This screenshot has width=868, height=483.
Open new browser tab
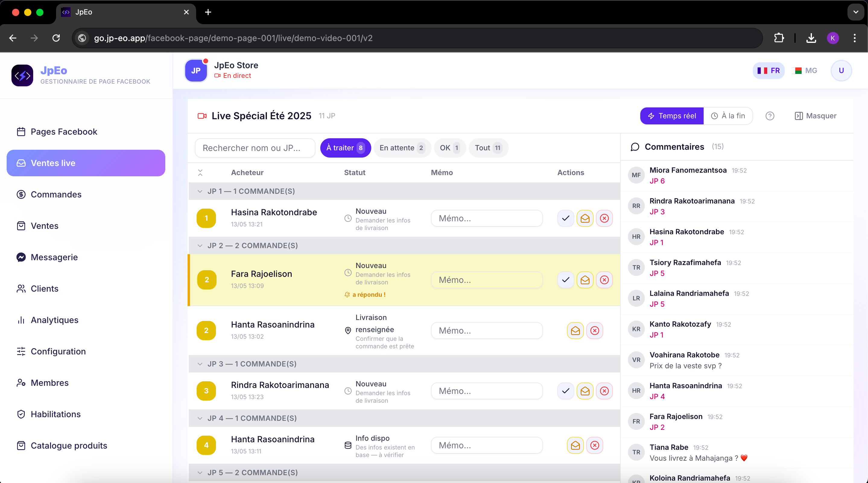tap(208, 12)
